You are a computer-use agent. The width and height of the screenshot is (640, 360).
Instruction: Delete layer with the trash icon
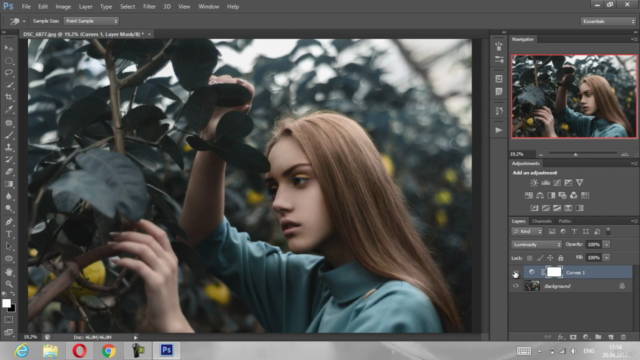pos(623,337)
